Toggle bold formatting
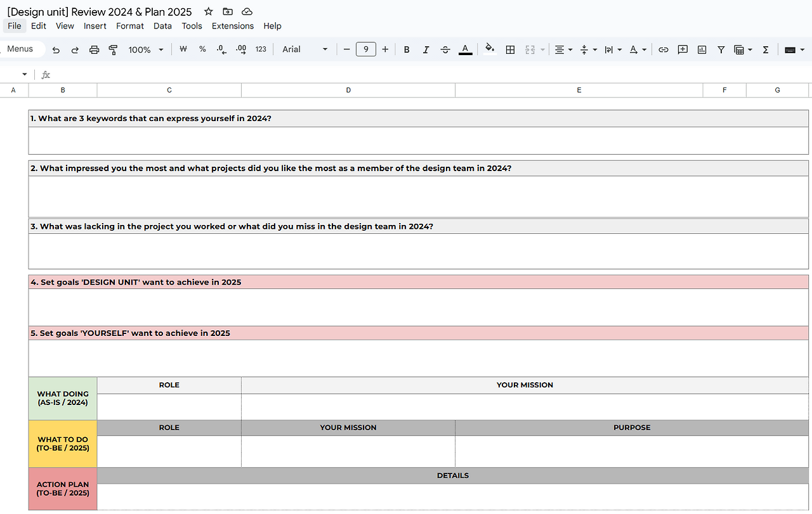Viewport: 812px width, 514px height. point(407,49)
